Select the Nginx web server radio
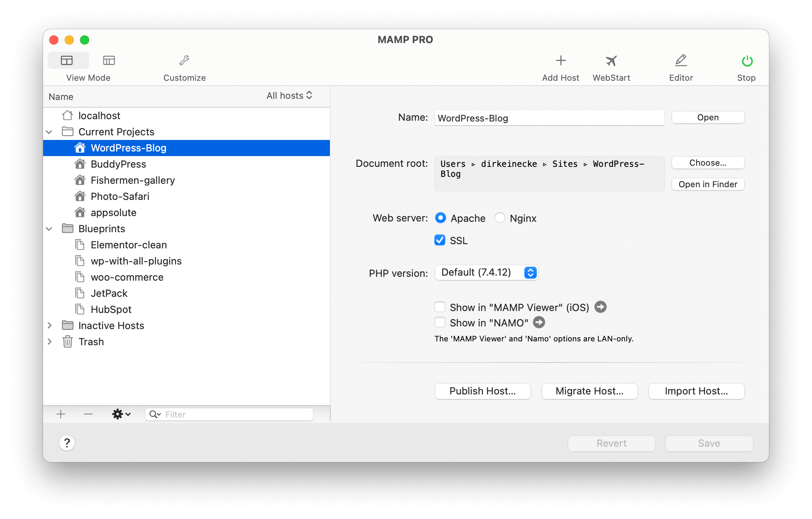Image resolution: width=812 pixels, height=519 pixels. 500,218
